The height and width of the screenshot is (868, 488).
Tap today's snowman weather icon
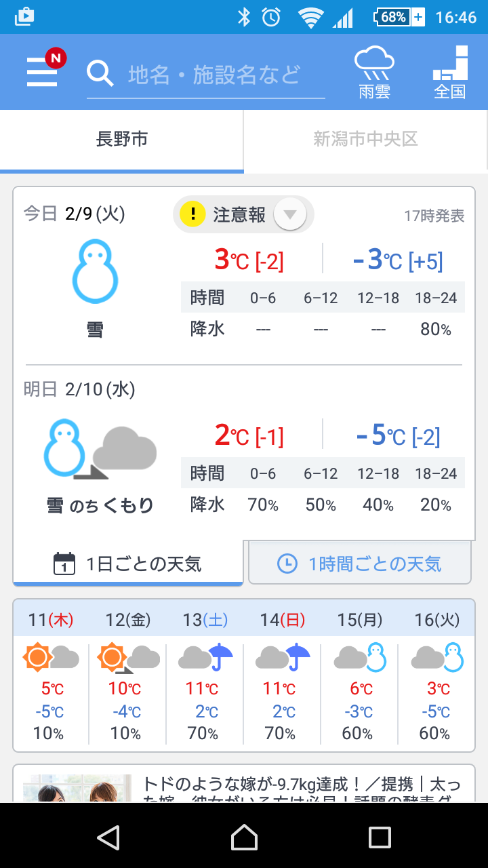click(95, 271)
